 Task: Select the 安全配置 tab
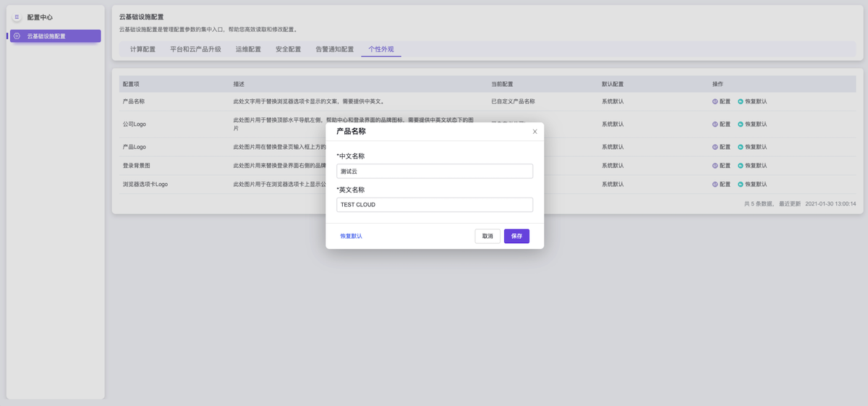288,50
